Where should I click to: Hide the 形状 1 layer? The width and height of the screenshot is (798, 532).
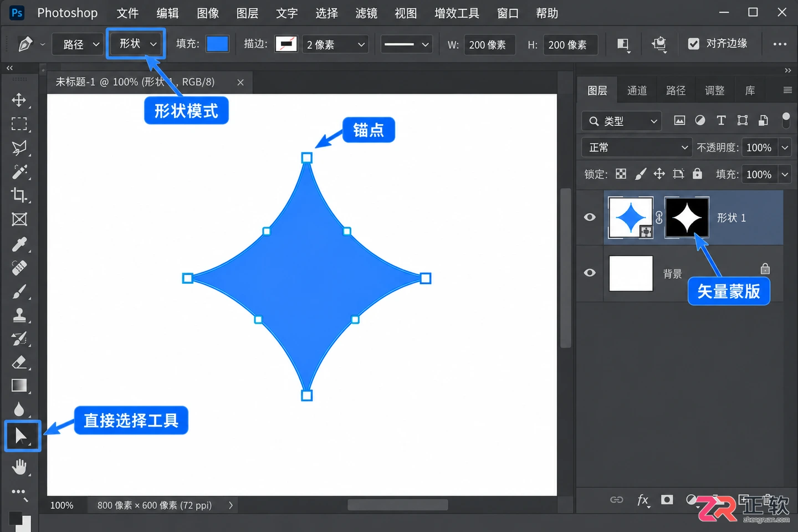coord(590,217)
